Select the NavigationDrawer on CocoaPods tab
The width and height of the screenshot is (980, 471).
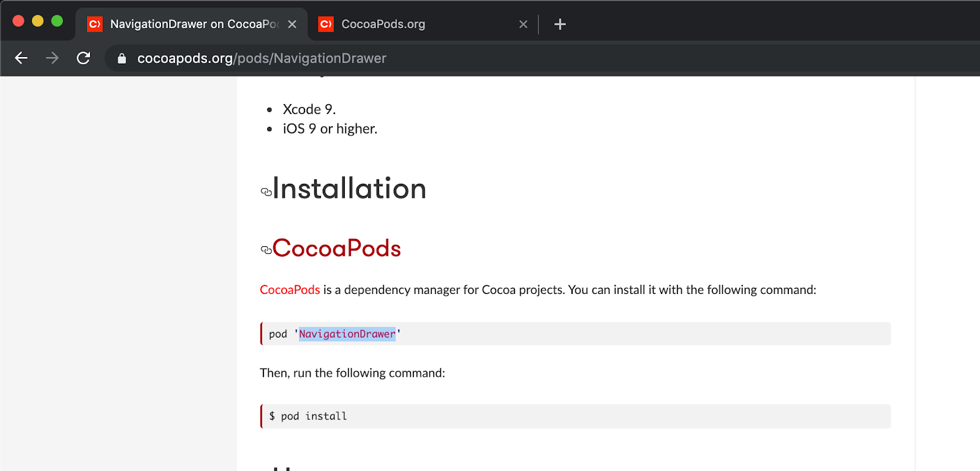click(x=193, y=24)
